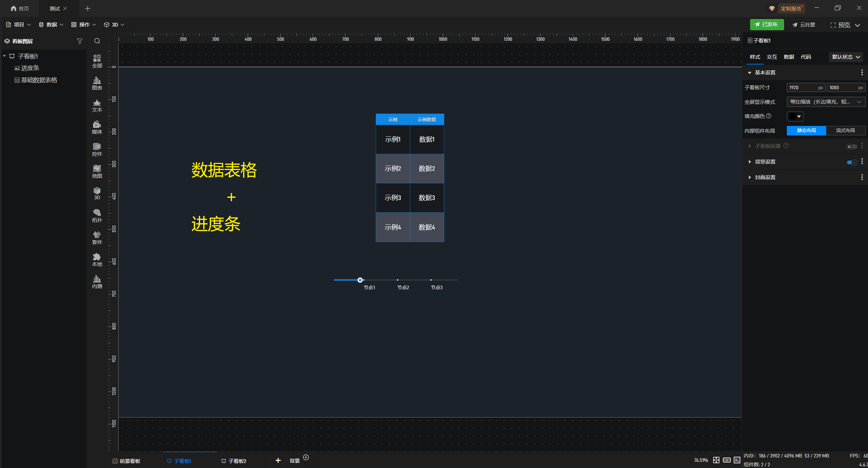868x468 pixels.
Task: Click the add sub-board plus icon
Action: (278, 460)
